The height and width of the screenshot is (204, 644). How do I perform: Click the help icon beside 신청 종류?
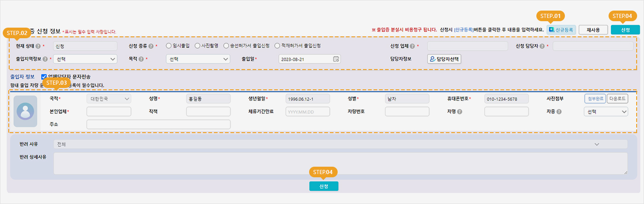click(151, 46)
